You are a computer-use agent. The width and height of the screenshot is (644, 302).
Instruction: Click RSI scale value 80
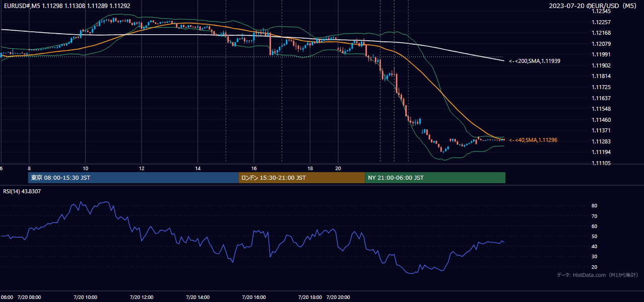tap(594, 206)
